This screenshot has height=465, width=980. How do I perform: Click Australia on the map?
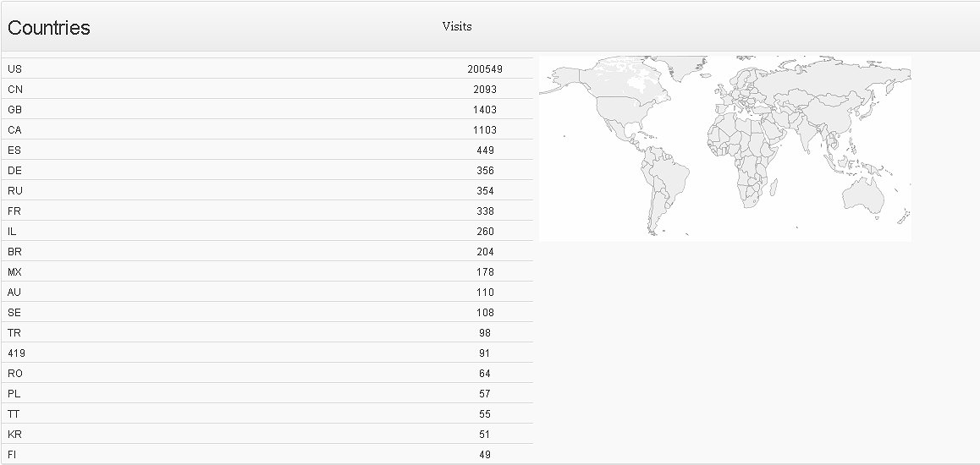tap(863, 196)
